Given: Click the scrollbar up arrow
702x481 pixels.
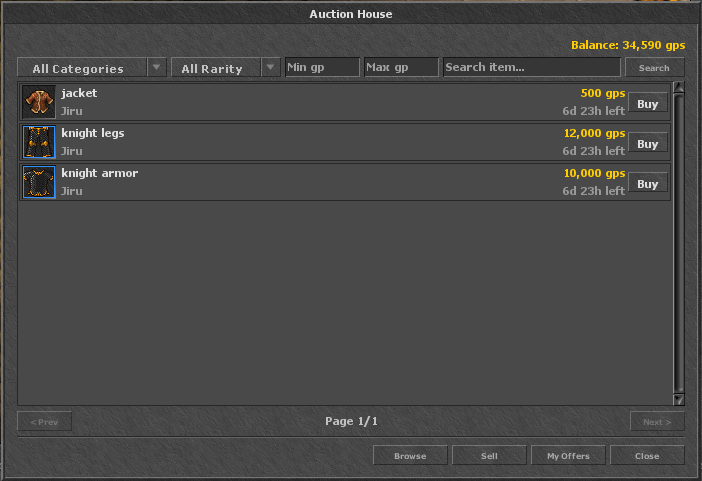Looking at the screenshot, I should [x=679, y=87].
